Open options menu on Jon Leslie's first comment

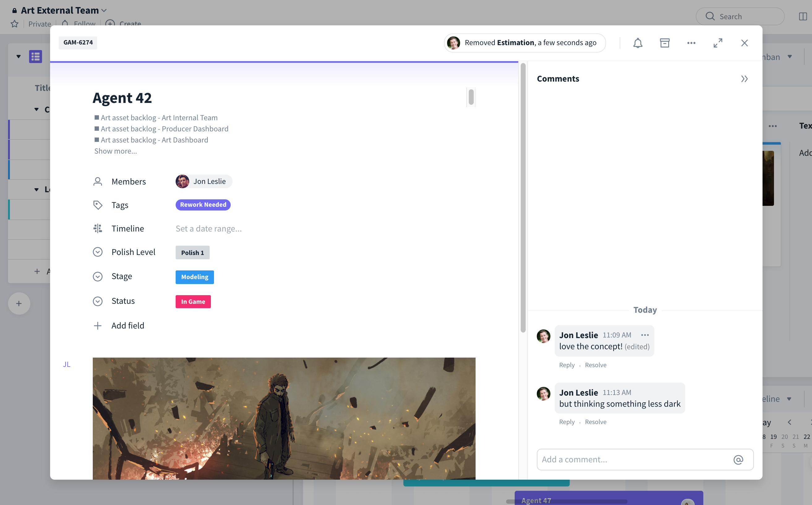[645, 335]
